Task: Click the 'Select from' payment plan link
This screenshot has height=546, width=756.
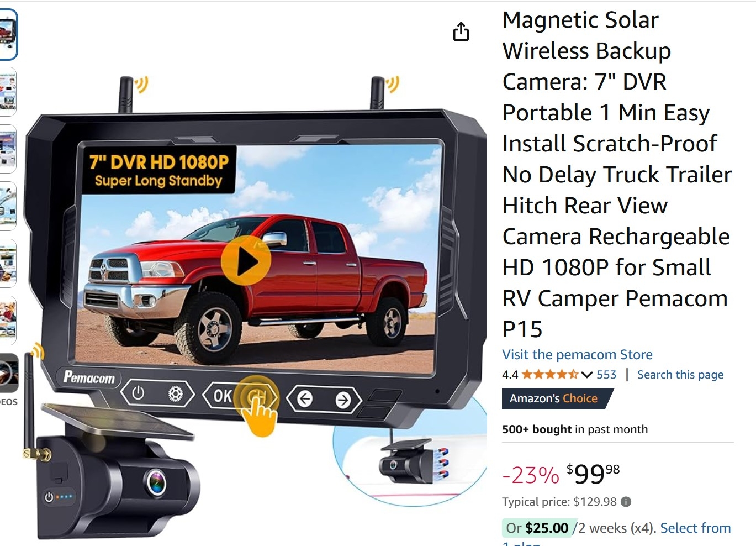Action: pos(695,528)
